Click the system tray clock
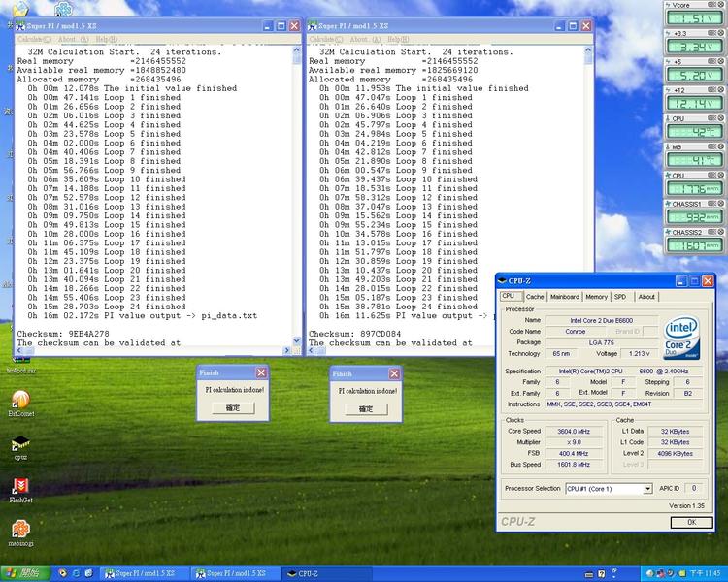This screenshot has height=582, width=728. pyautogui.click(x=705, y=573)
